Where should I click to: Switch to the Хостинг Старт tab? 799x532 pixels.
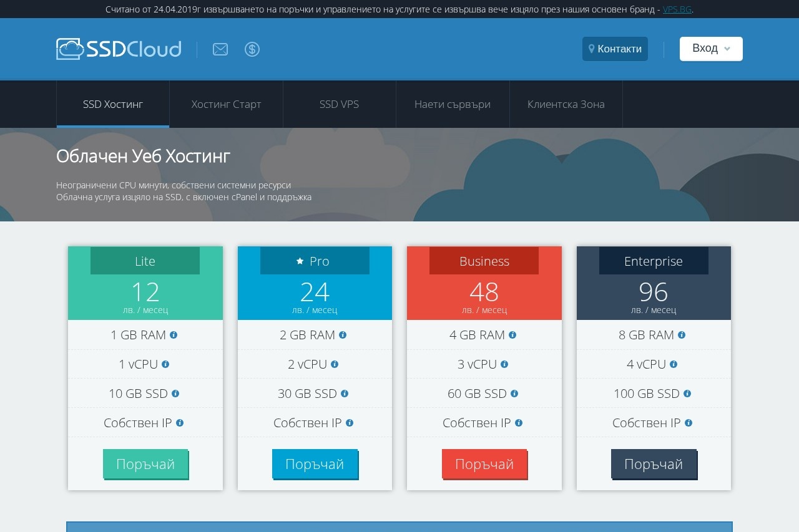tap(226, 104)
